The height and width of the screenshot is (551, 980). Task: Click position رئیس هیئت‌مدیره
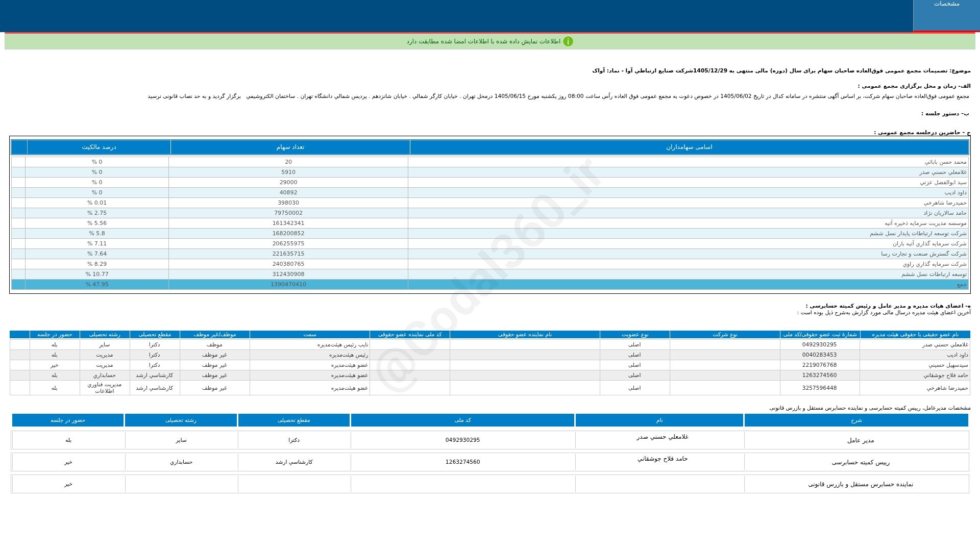coord(348,355)
